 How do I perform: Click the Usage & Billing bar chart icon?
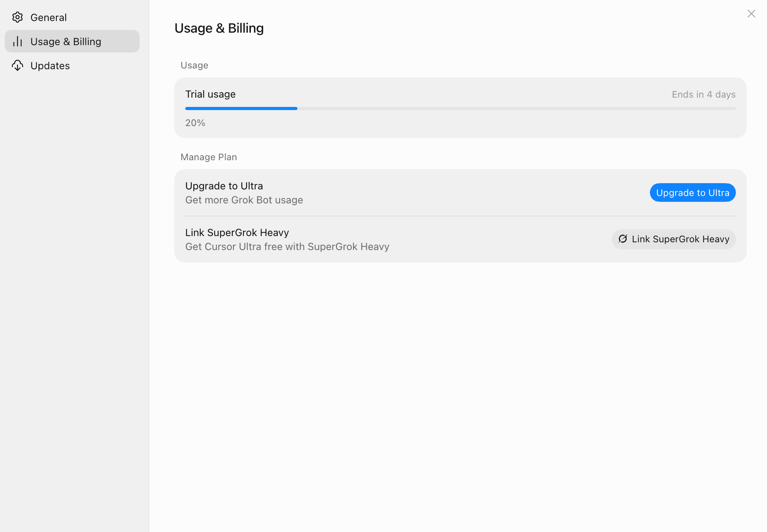(x=18, y=41)
